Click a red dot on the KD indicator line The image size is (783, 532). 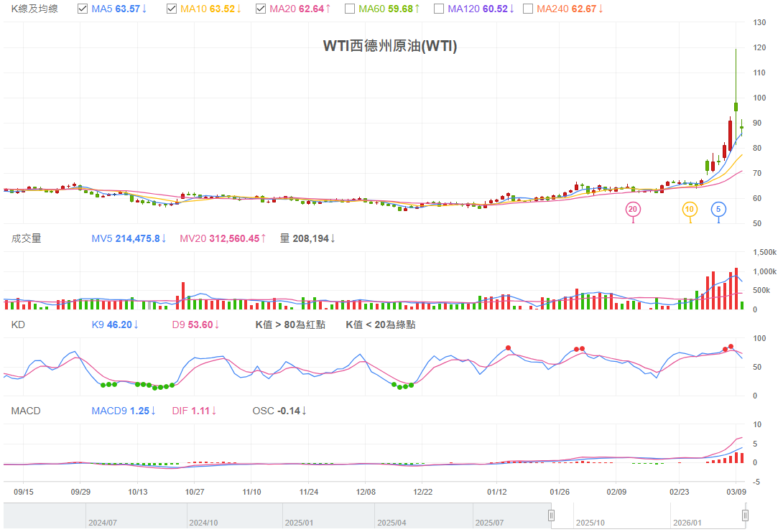509,347
